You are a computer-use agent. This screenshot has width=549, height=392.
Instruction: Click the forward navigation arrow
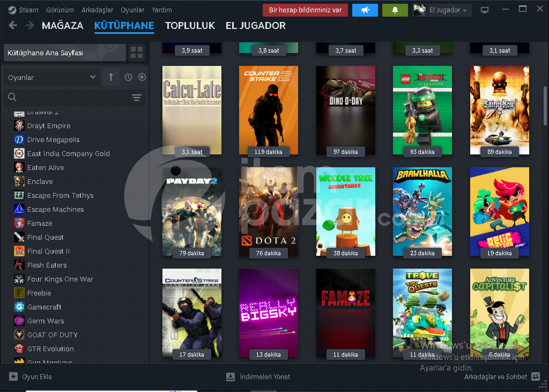tap(30, 25)
